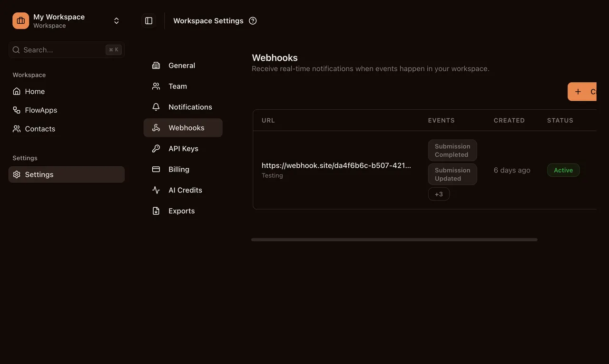Toggle the sidebar panel collapse icon
The height and width of the screenshot is (364, 609).
[148, 20]
